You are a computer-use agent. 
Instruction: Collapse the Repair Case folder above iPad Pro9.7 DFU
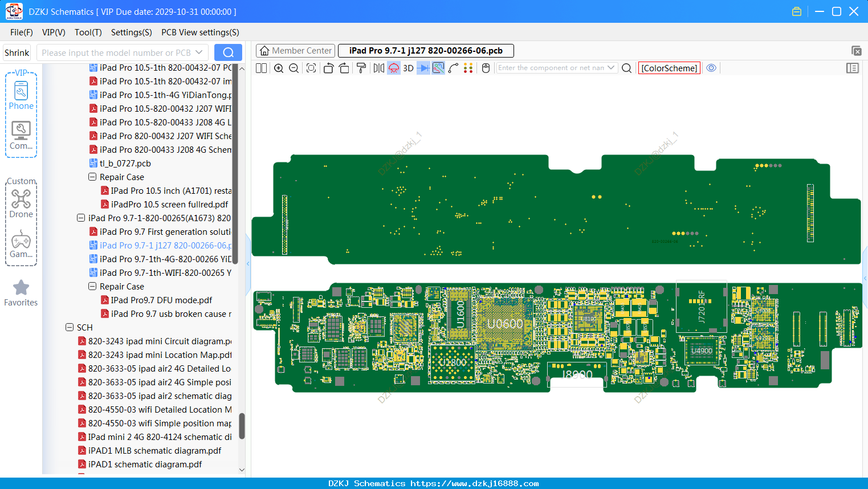(x=92, y=287)
